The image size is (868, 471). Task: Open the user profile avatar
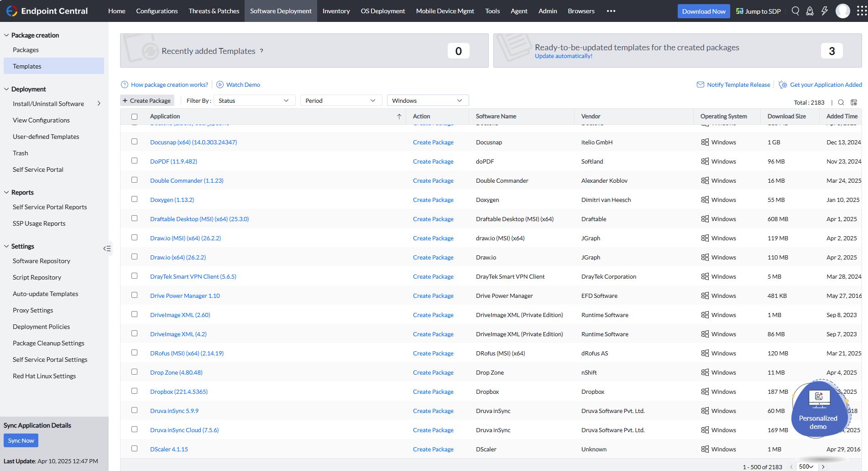pyautogui.click(x=842, y=11)
